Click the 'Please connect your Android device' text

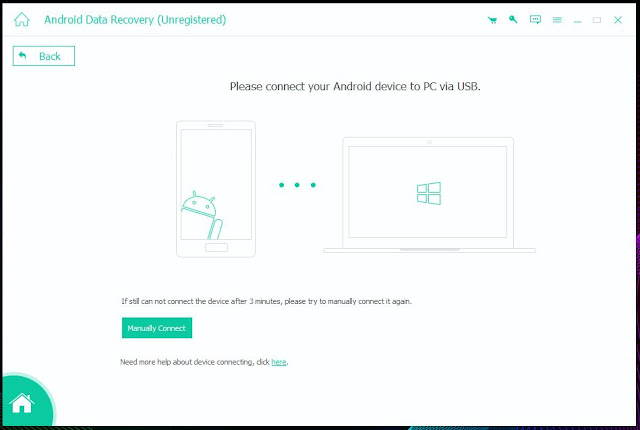(x=355, y=86)
